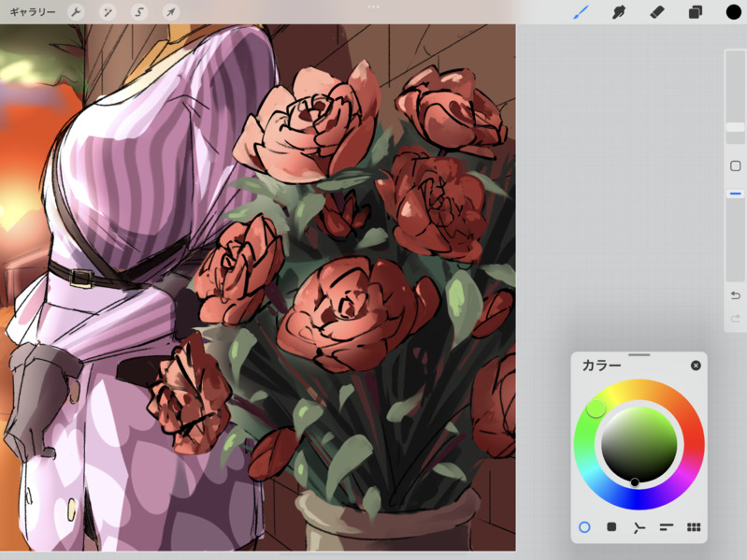
Task: Switch to Value sliders color tab
Action: [x=666, y=527]
